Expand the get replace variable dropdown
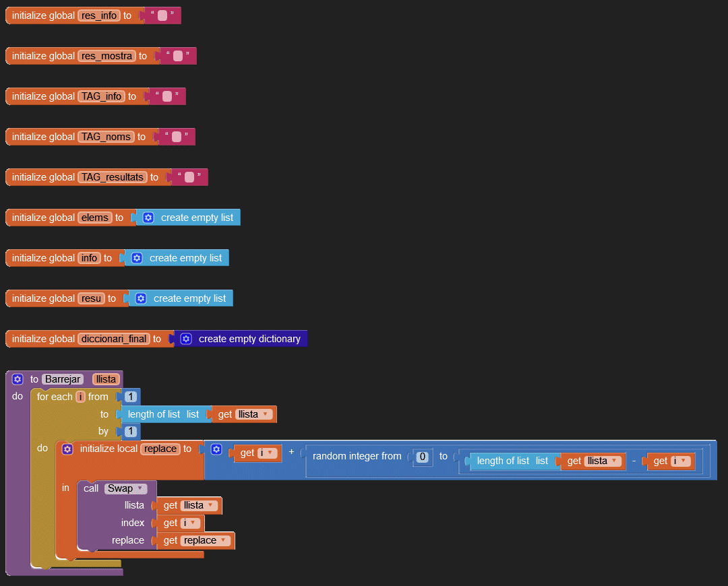Screen dimensions: 728x586 pyautogui.click(x=224, y=540)
